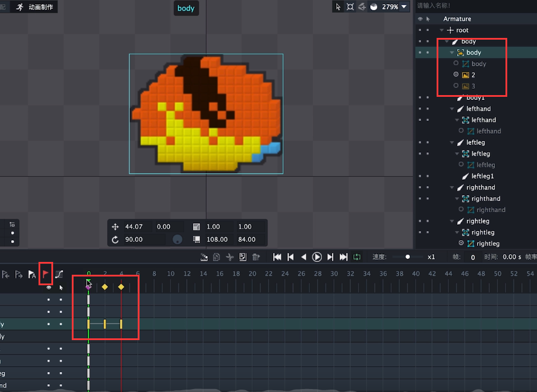Copy the selected keyframe with copy icon
537x392 pixels.
pos(217,257)
